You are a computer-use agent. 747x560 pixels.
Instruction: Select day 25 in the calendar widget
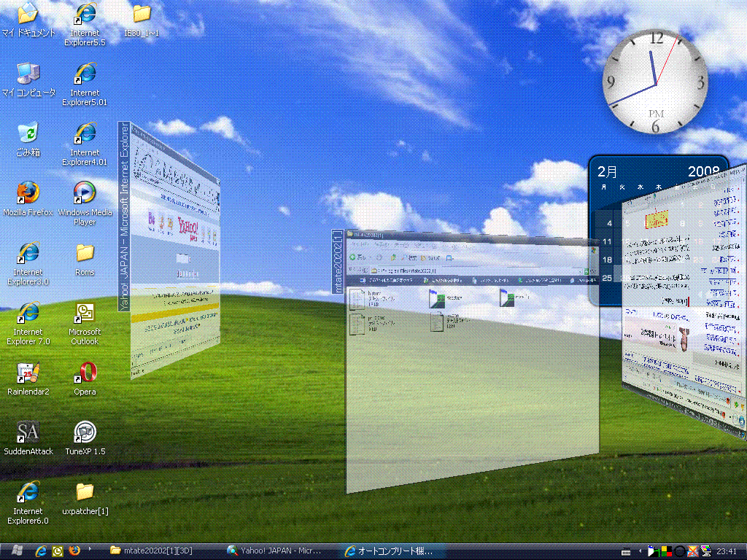coord(608,278)
